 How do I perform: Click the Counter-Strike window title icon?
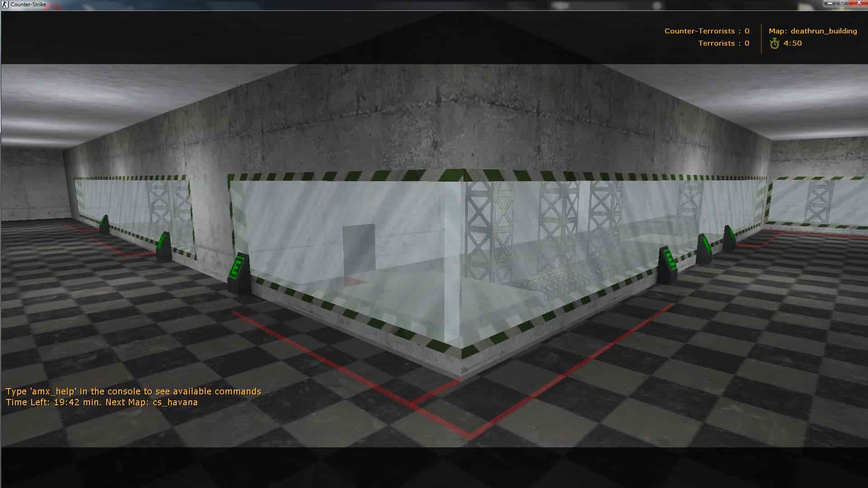[5, 5]
